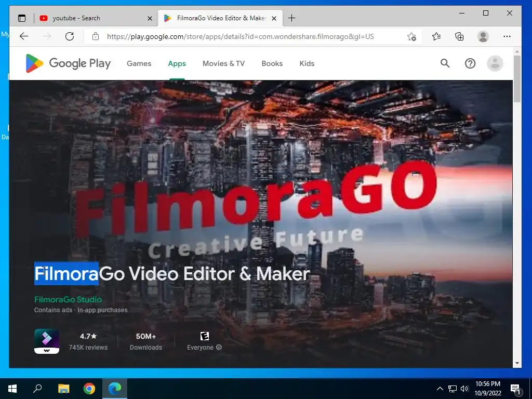Click the 745K reviews text
The image size is (532, 399).
88,348
